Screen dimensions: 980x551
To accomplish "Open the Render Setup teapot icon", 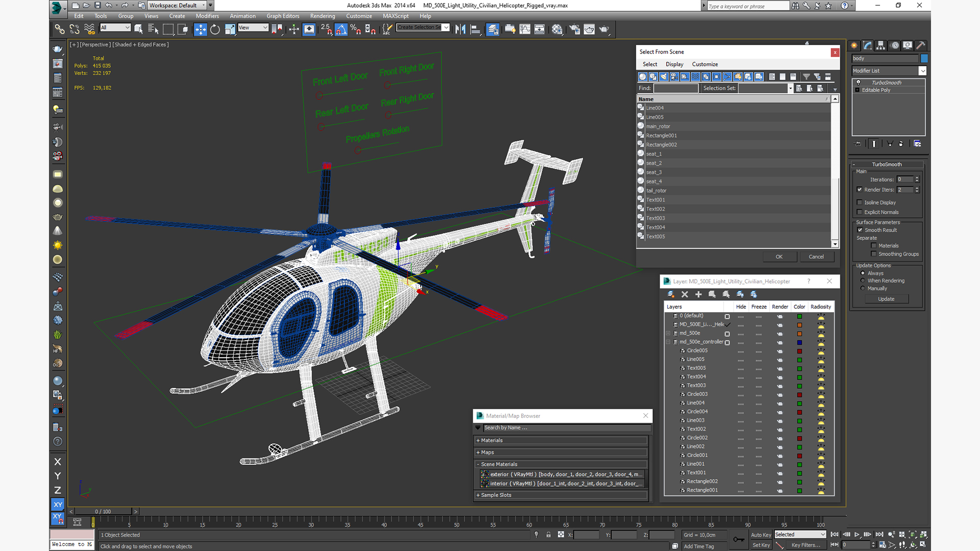I will (574, 29).
